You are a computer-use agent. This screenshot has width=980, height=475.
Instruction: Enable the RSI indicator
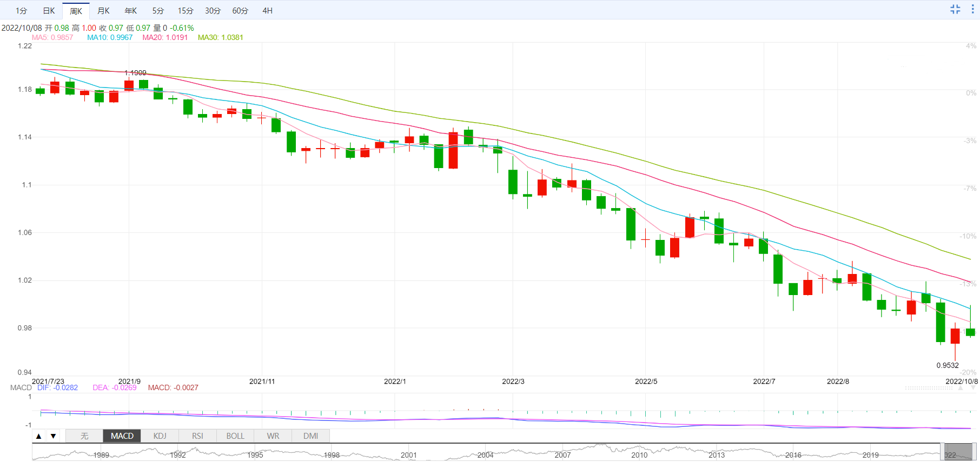pyautogui.click(x=197, y=436)
